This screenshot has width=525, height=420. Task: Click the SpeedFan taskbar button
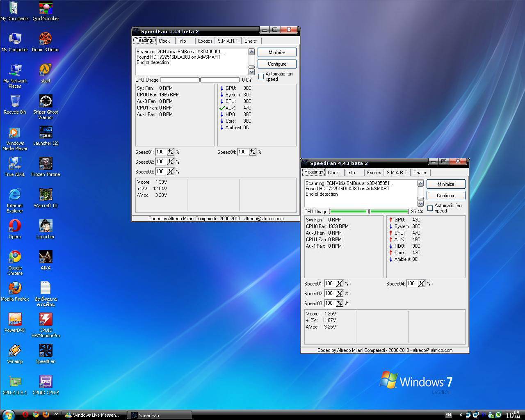[x=160, y=415]
